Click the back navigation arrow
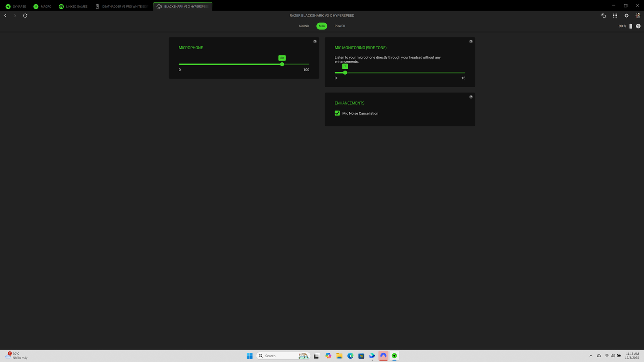 click(x=5, y=16)
